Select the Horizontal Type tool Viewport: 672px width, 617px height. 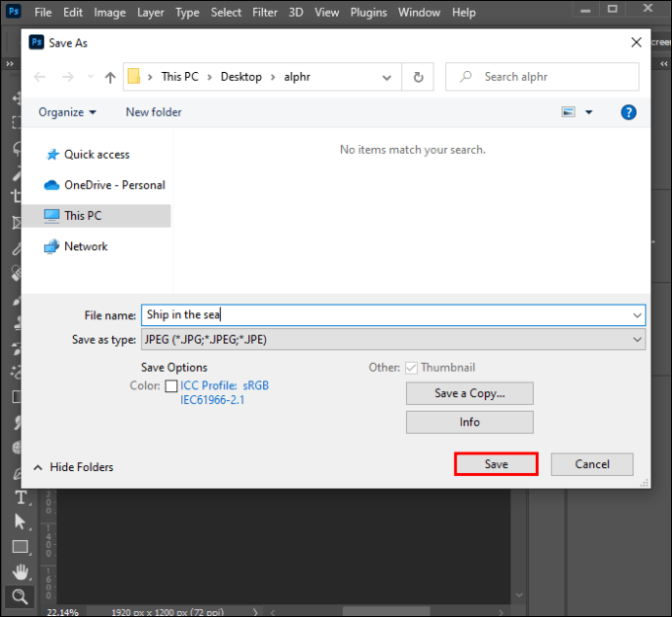point(20,497)
